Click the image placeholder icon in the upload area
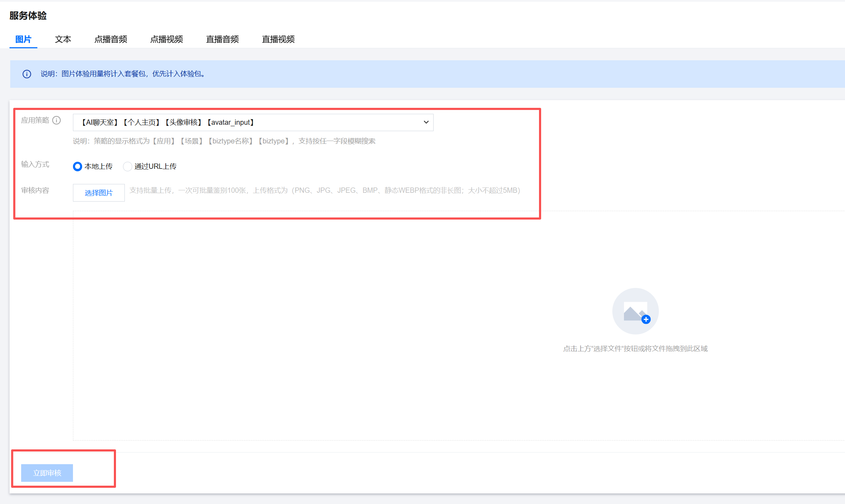 click(635, 311)
